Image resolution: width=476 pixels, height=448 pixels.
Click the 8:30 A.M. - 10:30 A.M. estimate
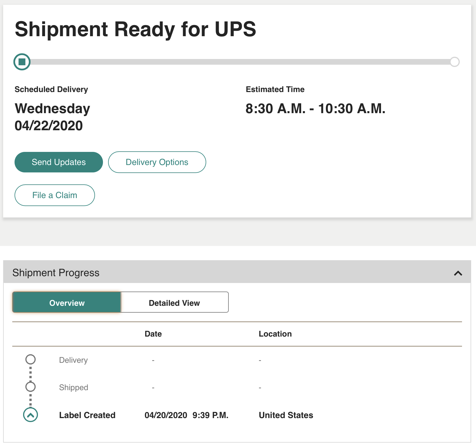[x=315, y=109]
